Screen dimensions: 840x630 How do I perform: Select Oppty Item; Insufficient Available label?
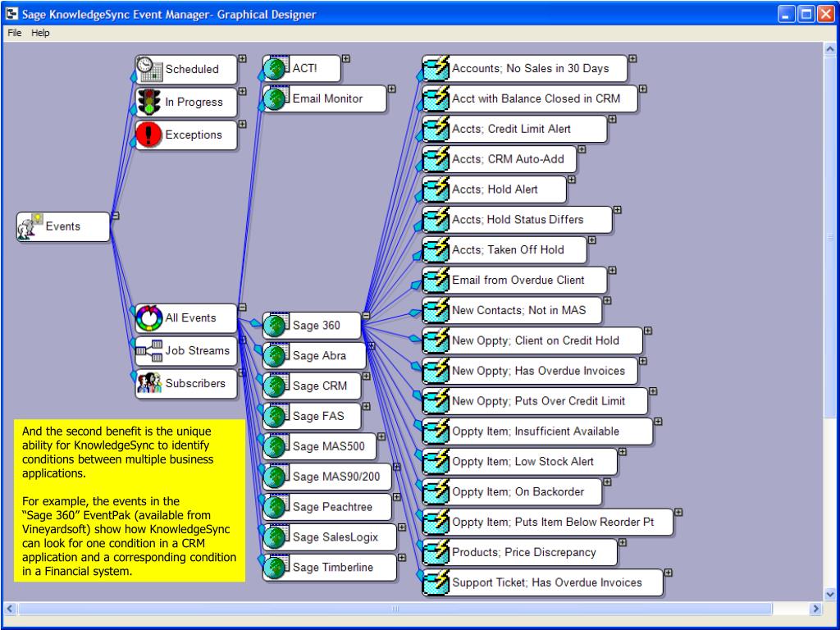pos(535,431)
